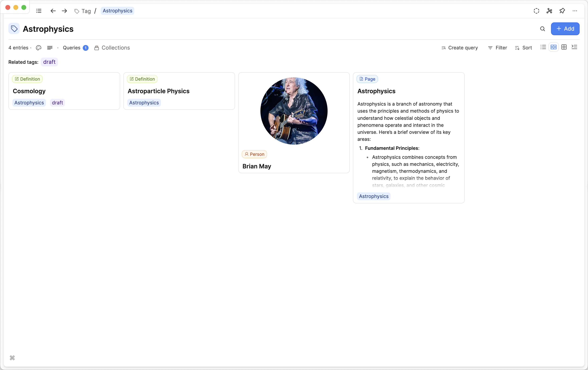This screenshot has width=588, height=370.
Task: Open the graph view icon
Action: tap(549, 11)
